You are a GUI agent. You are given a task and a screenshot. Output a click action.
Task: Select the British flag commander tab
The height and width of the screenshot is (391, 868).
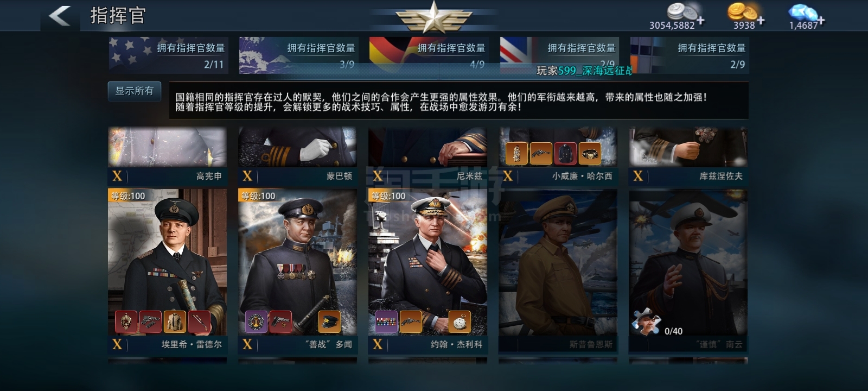point(559,55)
